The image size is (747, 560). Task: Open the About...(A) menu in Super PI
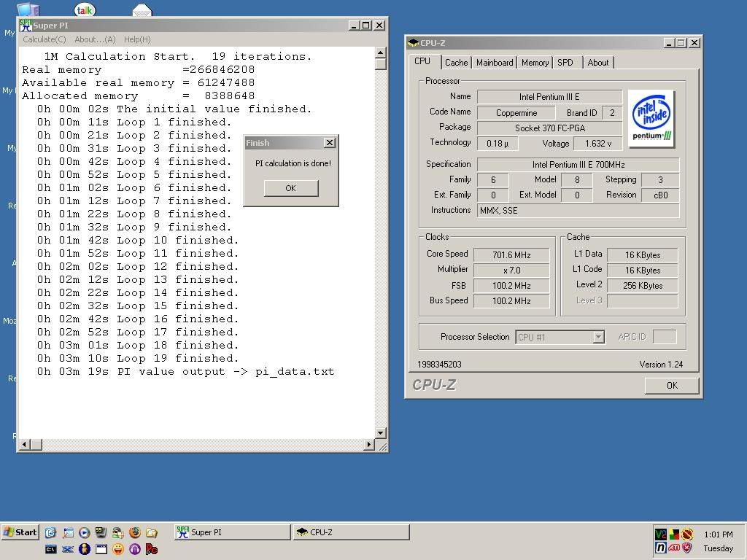(95, 39)
